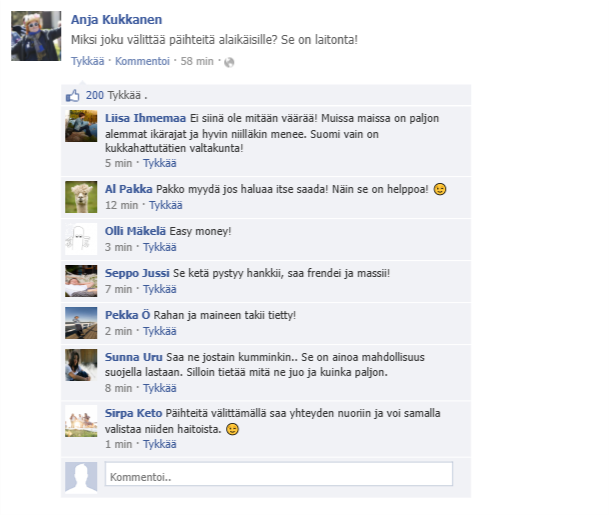Screen dimensions: 609x515
Task: Click Sirpa Keto's profile thumbnail
Action: point(81,421)
